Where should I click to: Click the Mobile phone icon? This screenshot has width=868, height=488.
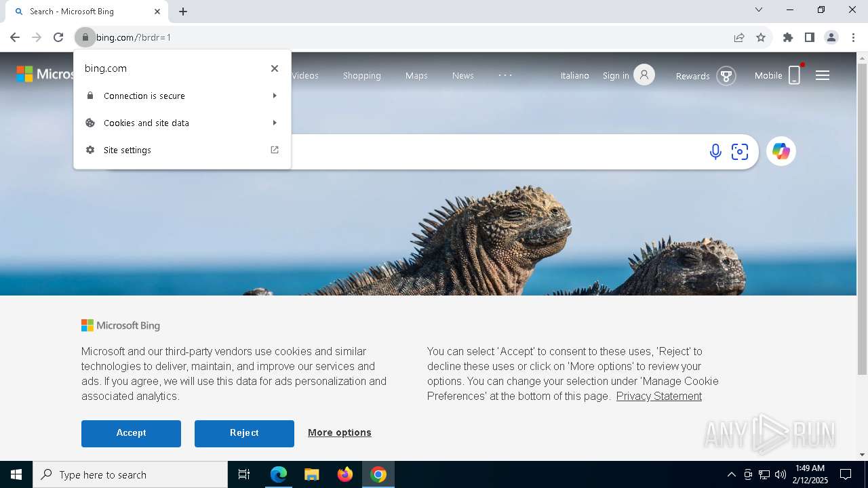pos(795,75)
